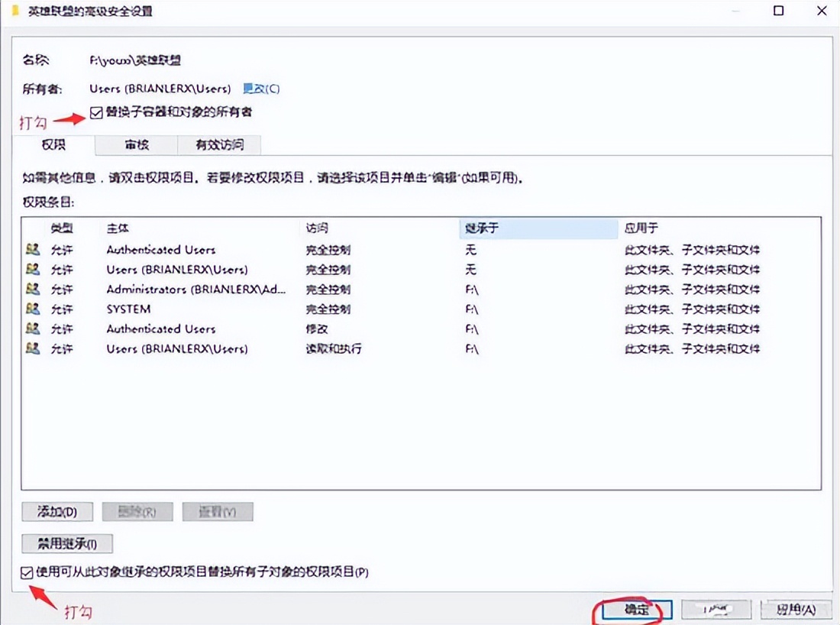840x625 pixels.
Task: Click the 应用(A) button
Action: pyautogui.click(x=793, y=609)
